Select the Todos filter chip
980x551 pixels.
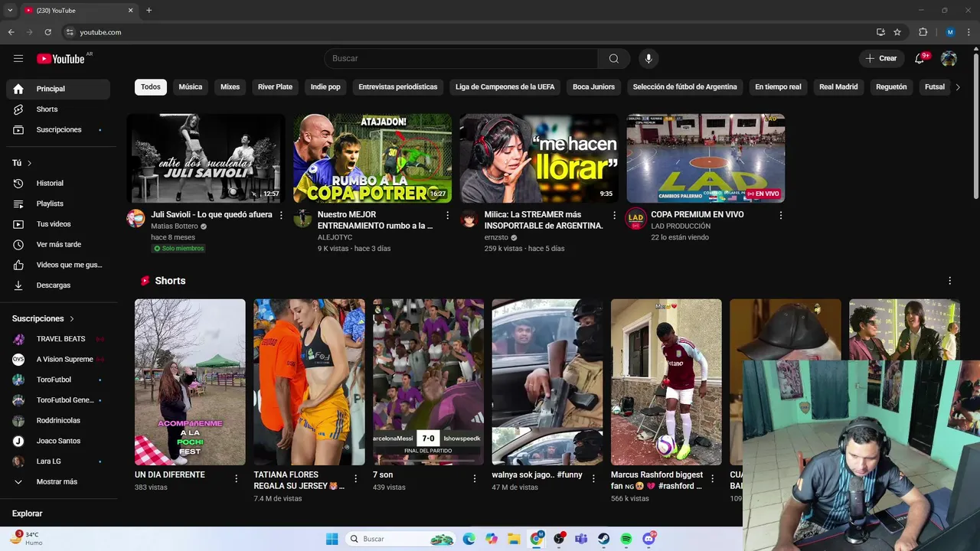(151, 87)
